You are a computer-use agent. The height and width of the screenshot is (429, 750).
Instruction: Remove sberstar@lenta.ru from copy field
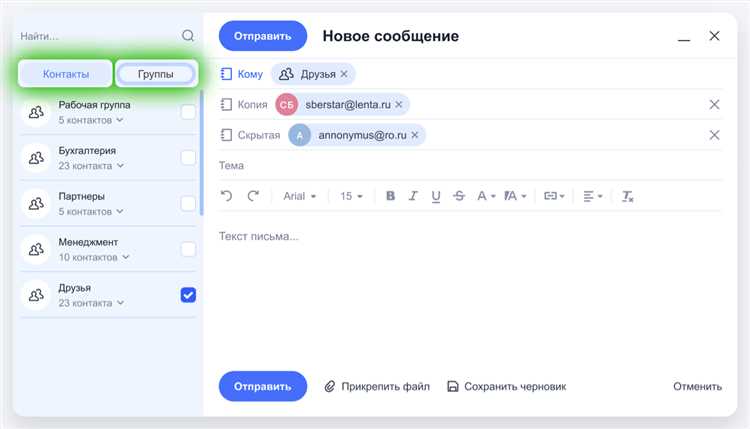tap(398, 104)
